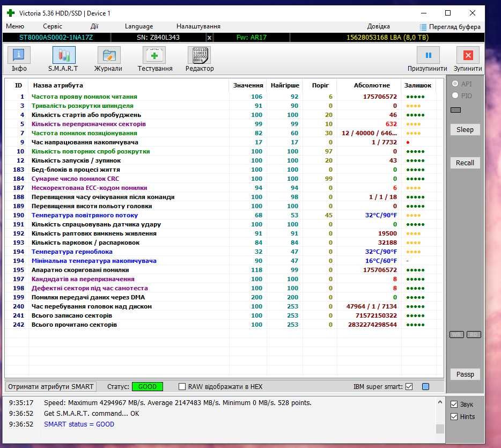Click the small gray indicator box below PIO
Screen dimensions: 501x448
coord(455,110)
